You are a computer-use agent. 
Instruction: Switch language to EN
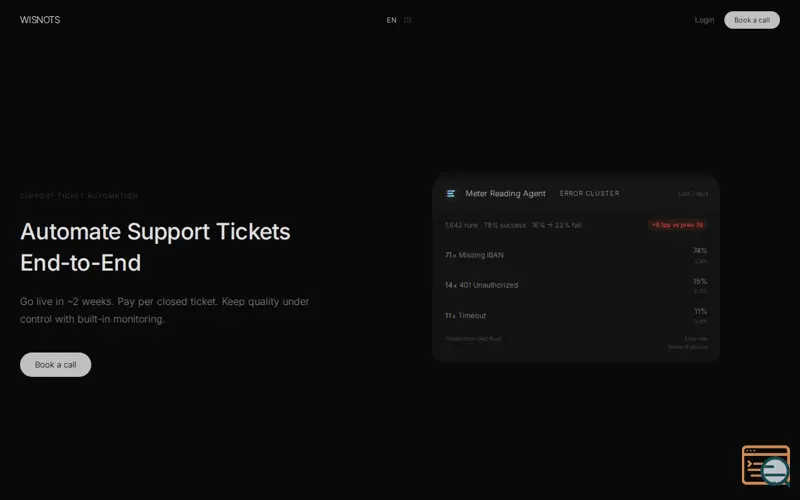tap(391, 20)
